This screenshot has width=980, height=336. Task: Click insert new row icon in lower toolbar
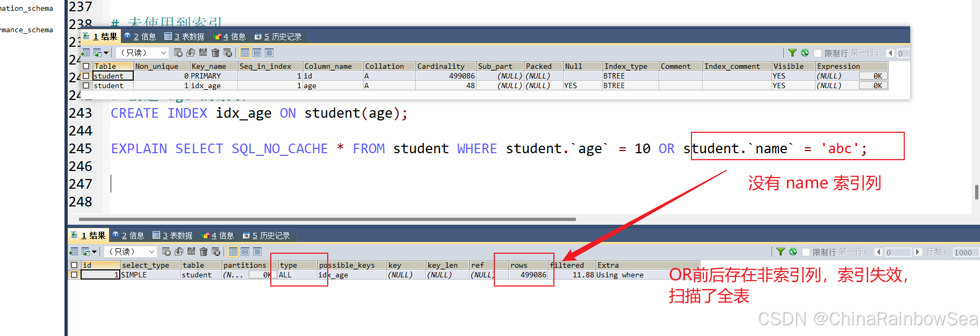[167, 252]
